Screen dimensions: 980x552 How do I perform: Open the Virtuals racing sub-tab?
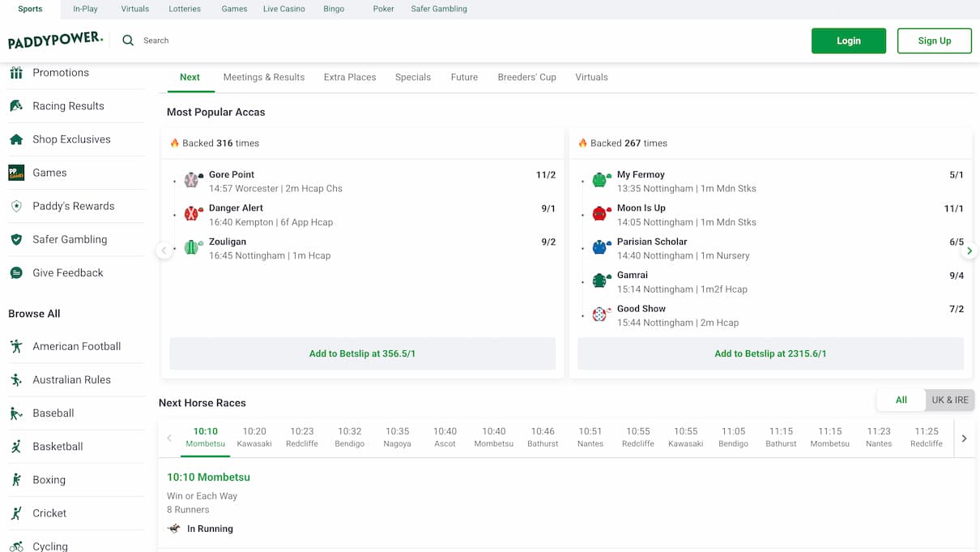pyautogui.click(x=592, y=77)
